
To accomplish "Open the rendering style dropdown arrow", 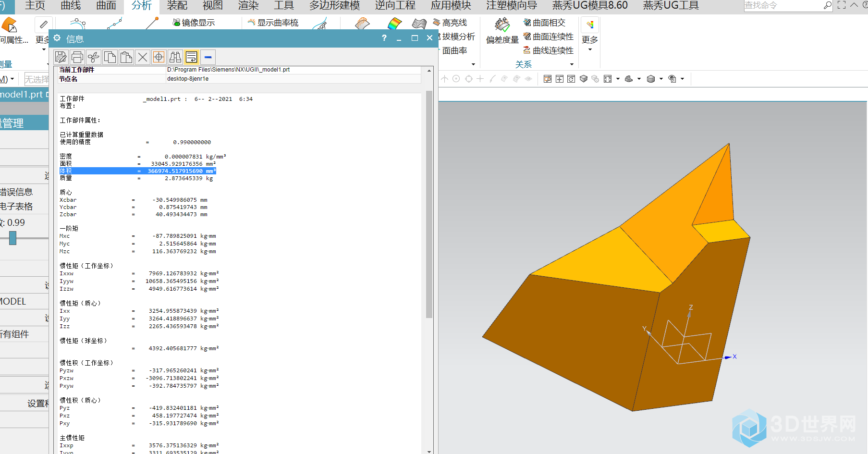I will pos(661,79).
